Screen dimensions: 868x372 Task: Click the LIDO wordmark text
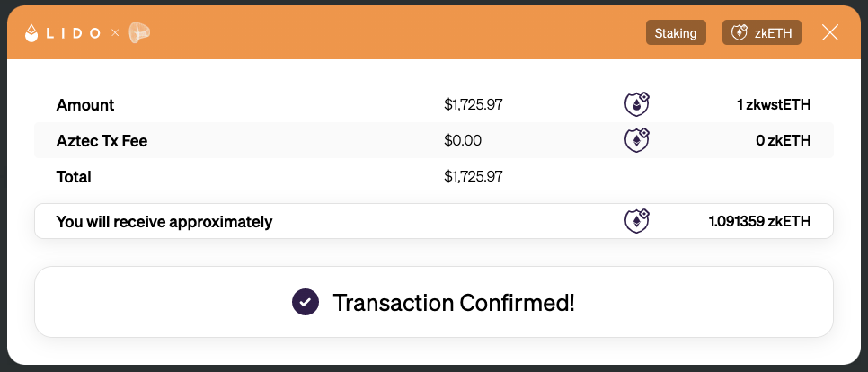click(x=73, y=33)
